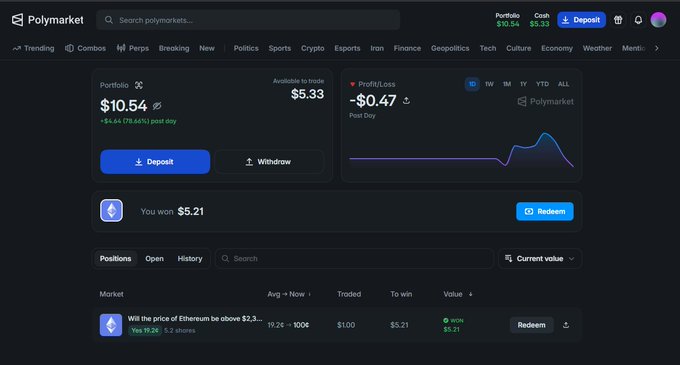Open the Sports category
Image resolution: width=680 pixels, height=365 pixels.
[x=280, y=48]
